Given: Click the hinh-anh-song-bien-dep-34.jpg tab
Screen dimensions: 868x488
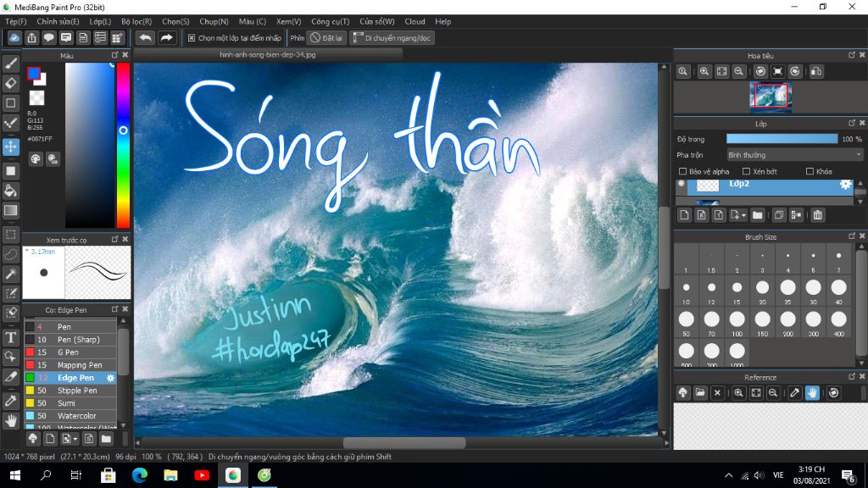Looking at the screenshot, I should [267, 55].
